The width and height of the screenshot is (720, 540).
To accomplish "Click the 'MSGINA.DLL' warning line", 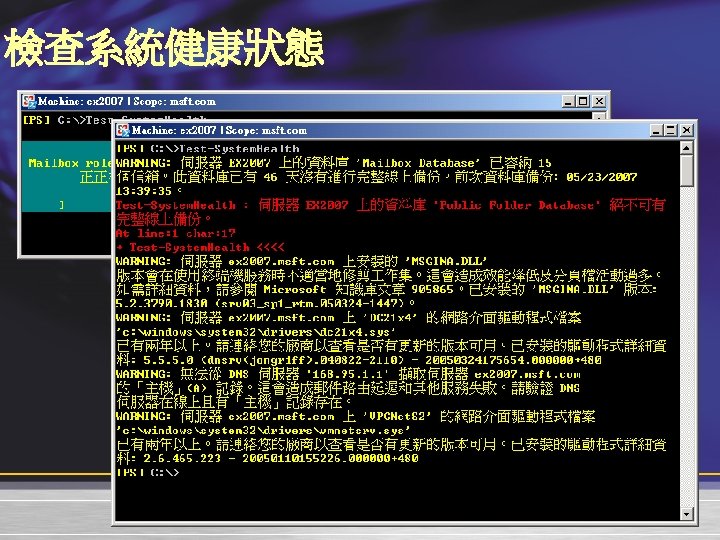I will pos(302,261).
